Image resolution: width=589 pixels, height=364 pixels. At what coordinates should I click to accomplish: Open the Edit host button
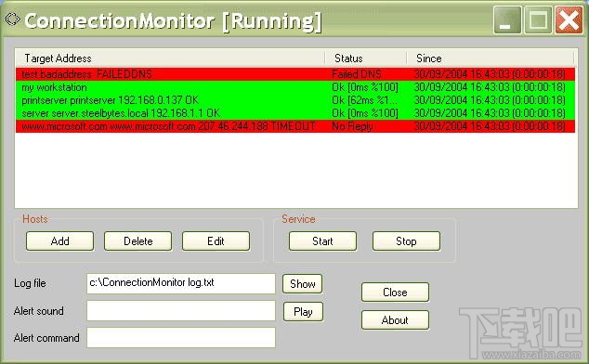(x=216, y=240)
